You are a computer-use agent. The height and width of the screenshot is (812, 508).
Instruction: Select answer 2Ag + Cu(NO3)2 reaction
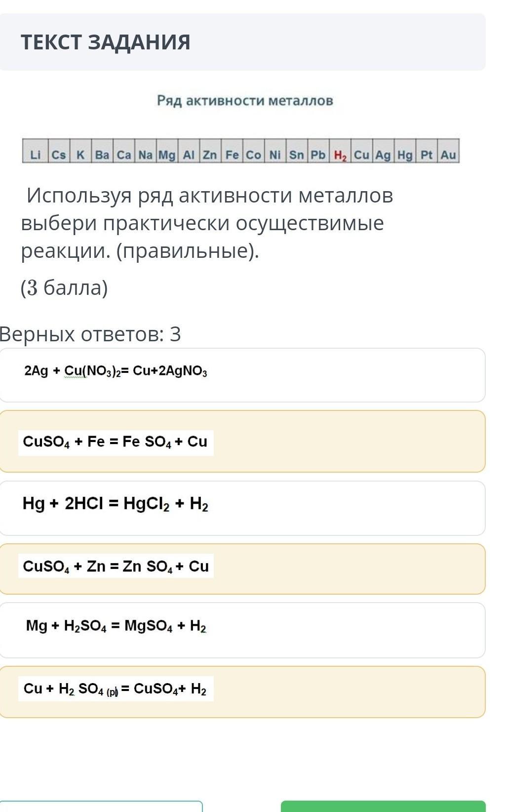pyautogui.click(x=242, y=375)
